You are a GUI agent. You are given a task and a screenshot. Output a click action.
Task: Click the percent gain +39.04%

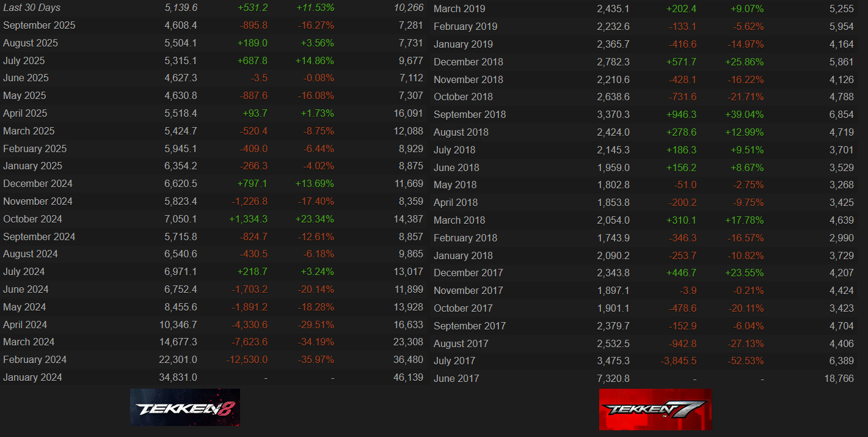[x=745, y=114]
